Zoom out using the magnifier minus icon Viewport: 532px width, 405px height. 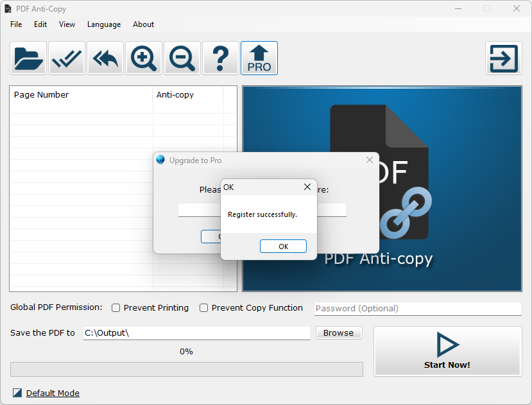(x=182, y=58)
